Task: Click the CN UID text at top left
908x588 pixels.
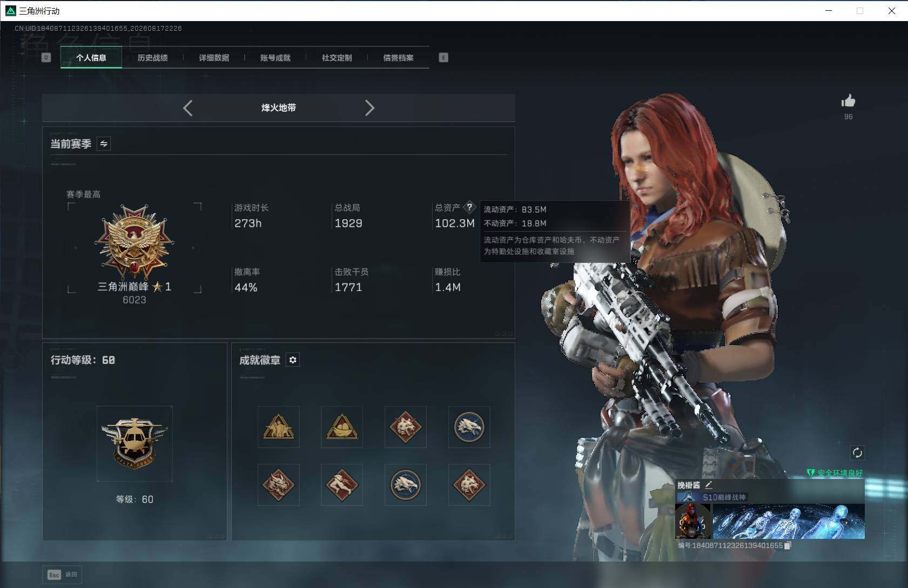Action: point(98,28)
